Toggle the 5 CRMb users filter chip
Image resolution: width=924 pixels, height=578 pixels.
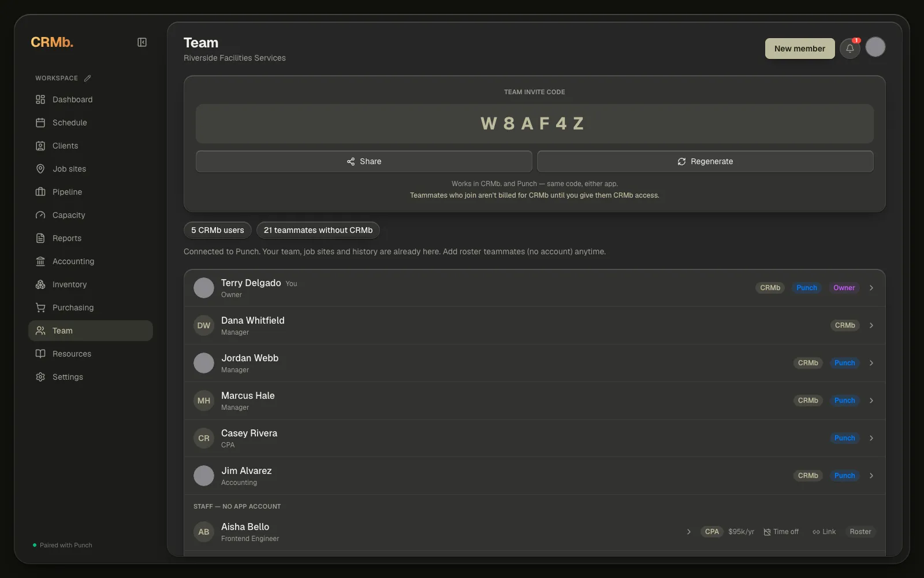218,230
